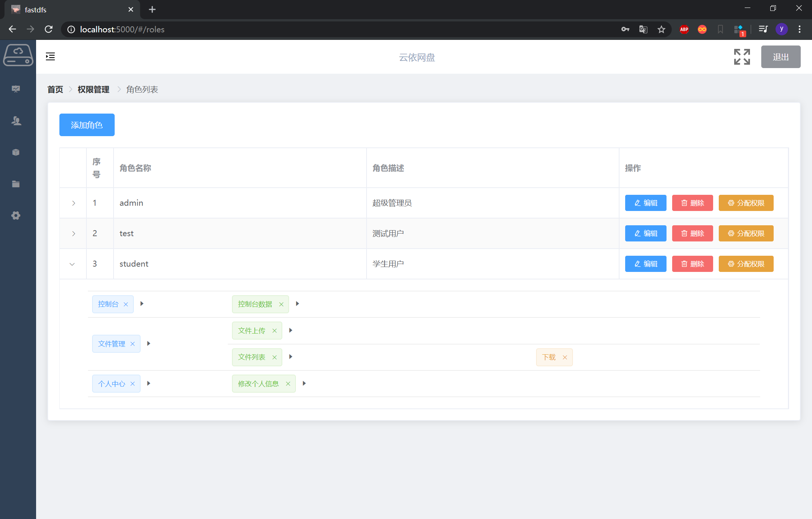Delete the admin role
The height and width of the screenshot is (519, 812).
[692, 203]
